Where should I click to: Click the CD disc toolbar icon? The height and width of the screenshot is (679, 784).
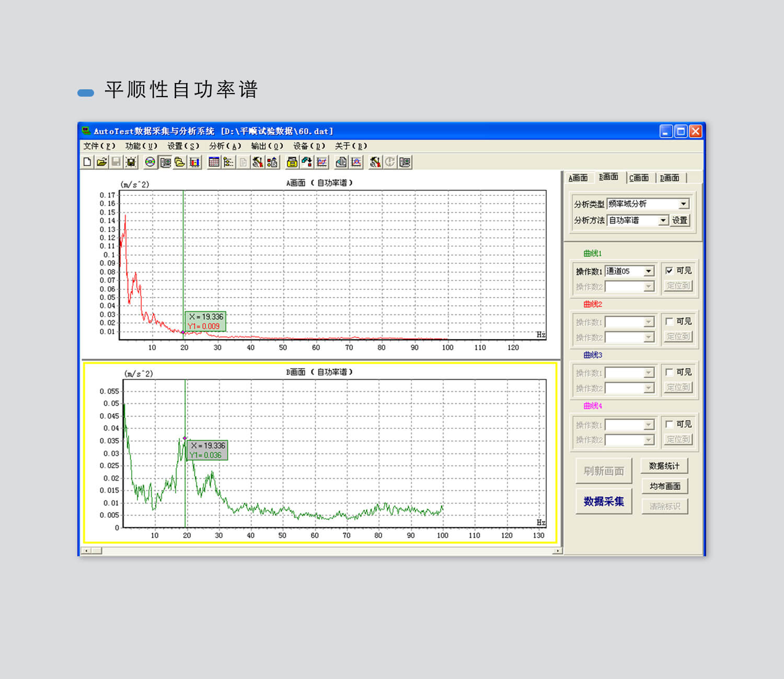[x=150, y=162]
